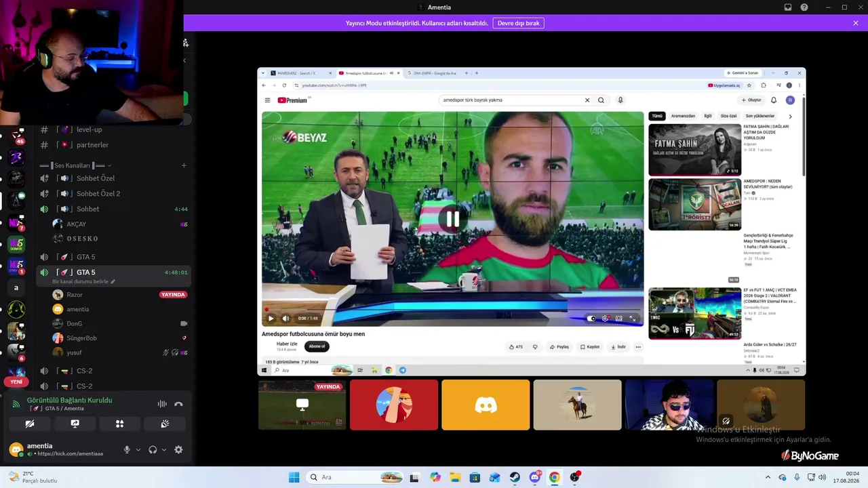Image resolution: width=868 pixels, height=488 pixels.
Task: Mute the YouTube player volume
Action: coord(285,319)
